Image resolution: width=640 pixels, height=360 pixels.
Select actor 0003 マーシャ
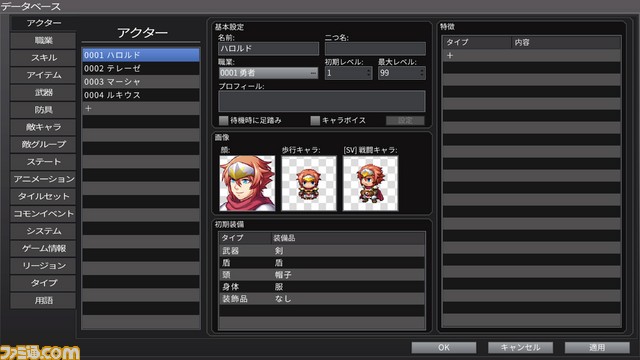141,82
